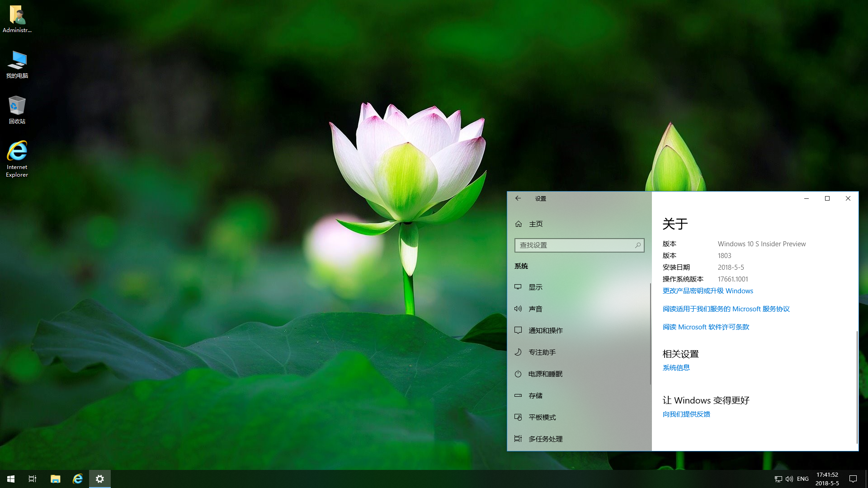Click the 更改产品密钥或升级 Windows link

point(708,291)
